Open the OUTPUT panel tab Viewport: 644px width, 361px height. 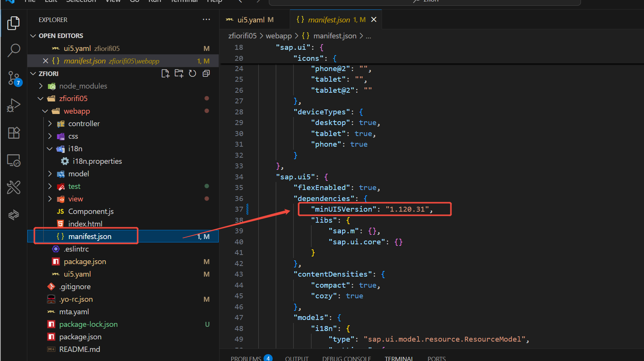click(x=297, y=358)
